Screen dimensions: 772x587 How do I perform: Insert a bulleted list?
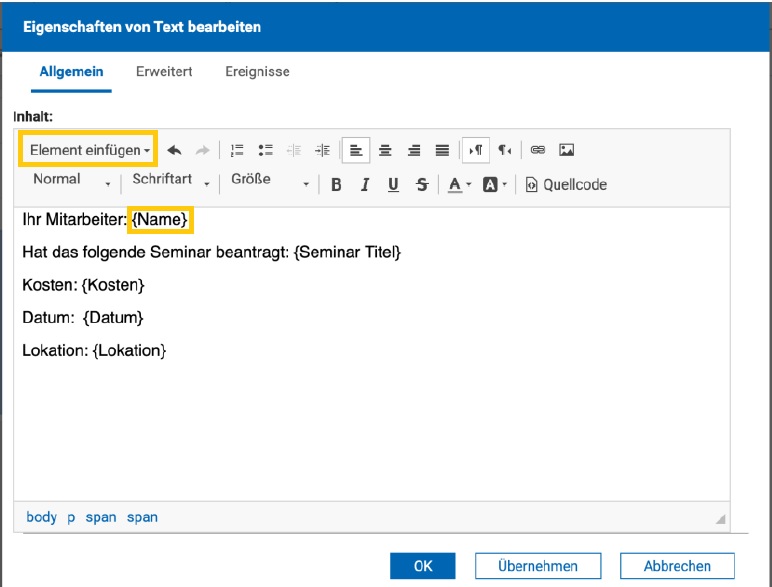coord(266,150)
